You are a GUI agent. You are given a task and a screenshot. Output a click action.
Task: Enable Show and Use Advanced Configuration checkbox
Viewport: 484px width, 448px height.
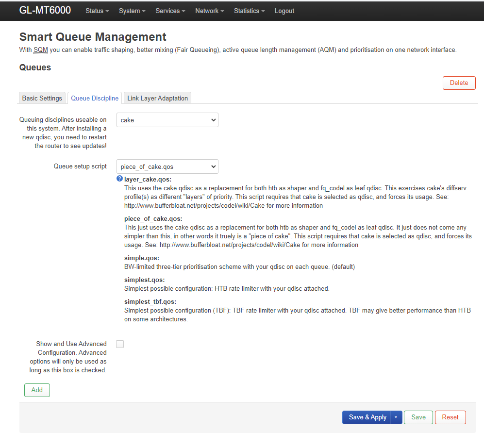(120, 344)
